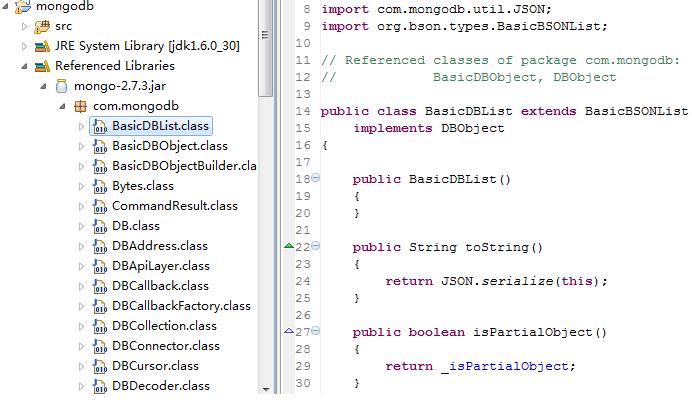Click the package explorer vertical scrollbar thumb
The width and height of the screenshot is (692, 400).
(x=266, y=48)
